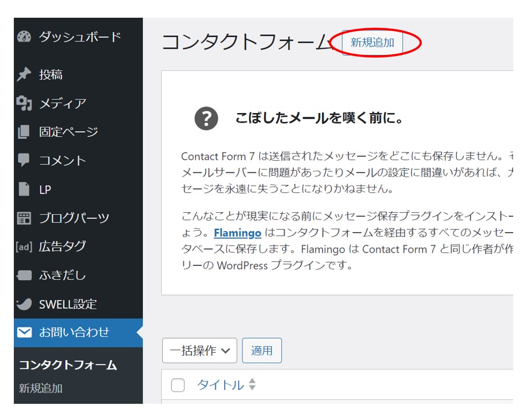
Task: Select お問い合わせ in the sidebar
Action: [x=78, y=332]
